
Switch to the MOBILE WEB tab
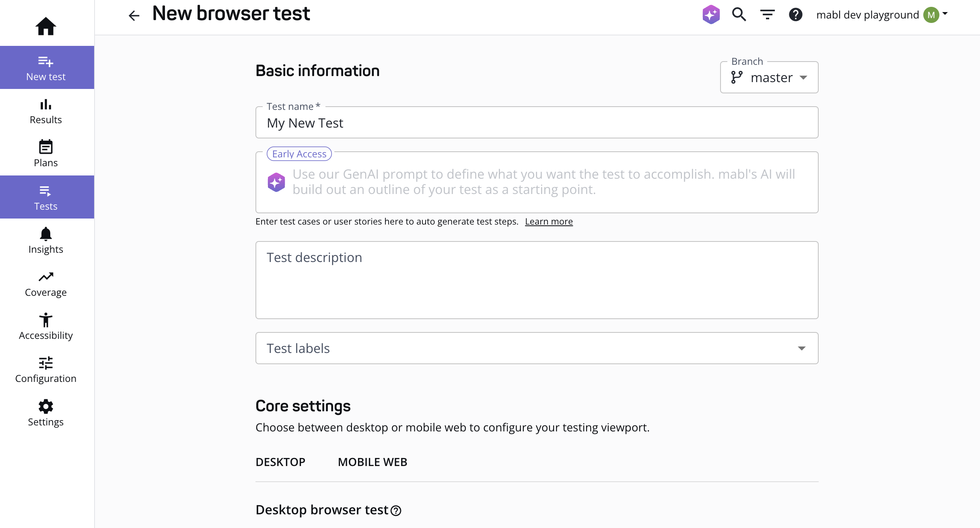(373, 462)
